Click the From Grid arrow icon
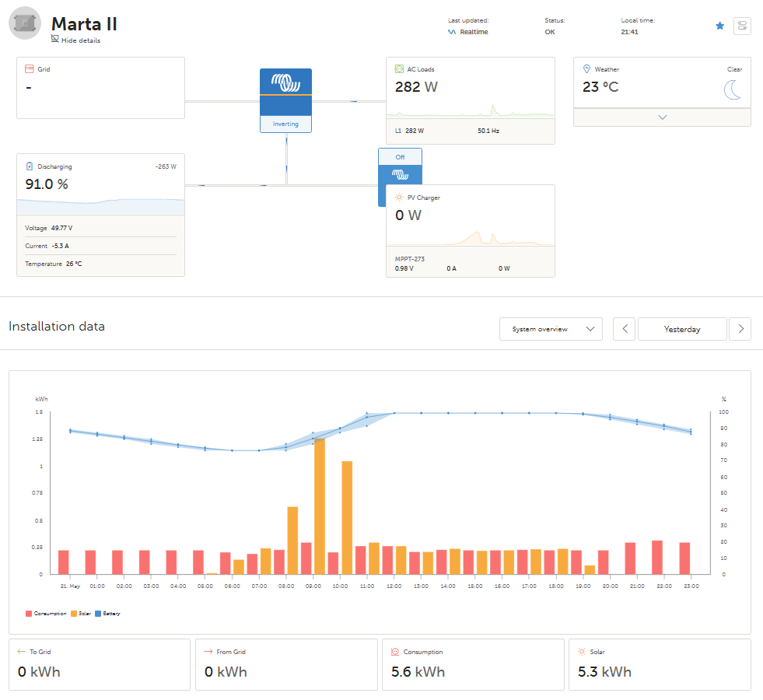Screen dimensions: 763x700 tap(208, 651)
